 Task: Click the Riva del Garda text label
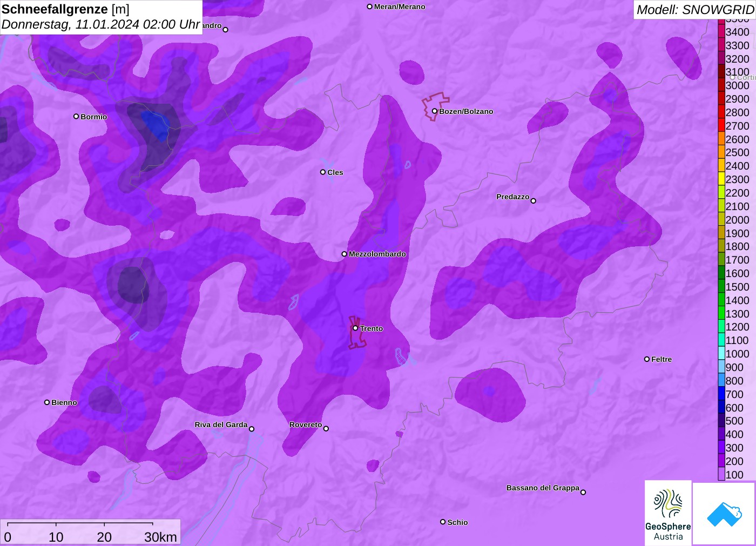(221, 424)
